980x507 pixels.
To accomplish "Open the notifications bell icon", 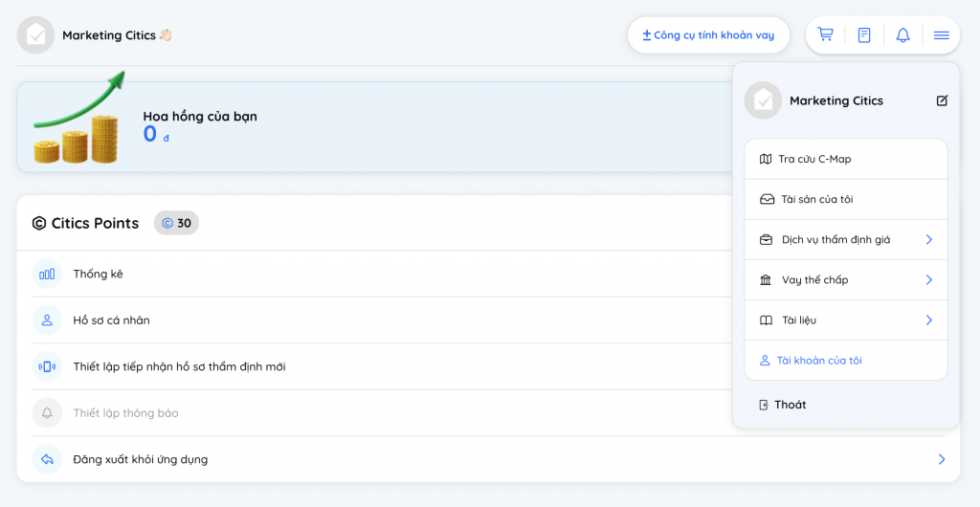I will pyautogui.click(x=902, y=35).
